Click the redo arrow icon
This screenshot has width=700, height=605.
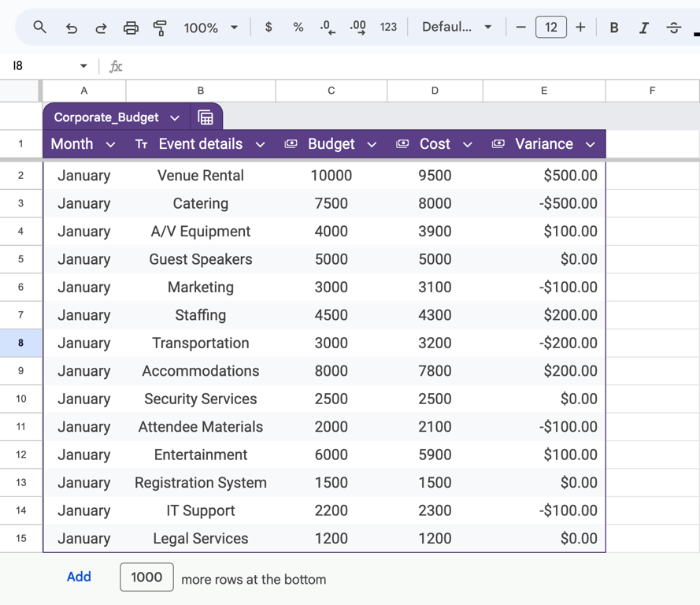(101, 28)
